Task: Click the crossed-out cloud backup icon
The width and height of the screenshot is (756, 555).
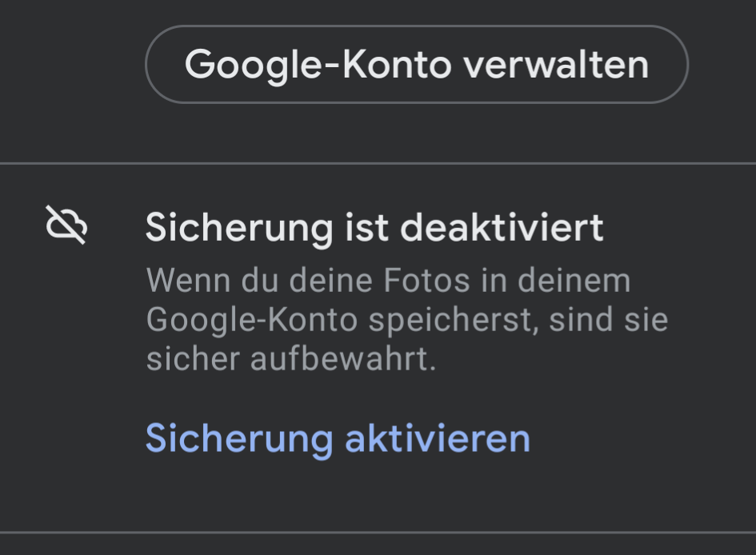Action: (x=66, y=225)
